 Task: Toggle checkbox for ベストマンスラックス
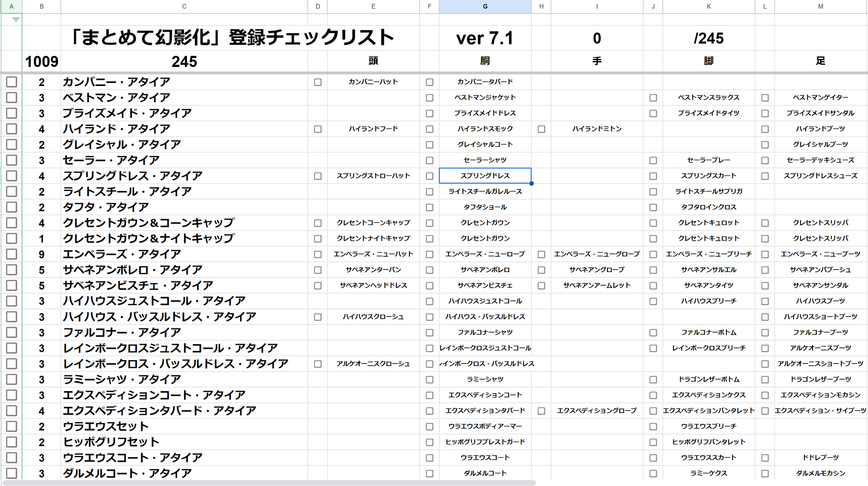(653, 98)
